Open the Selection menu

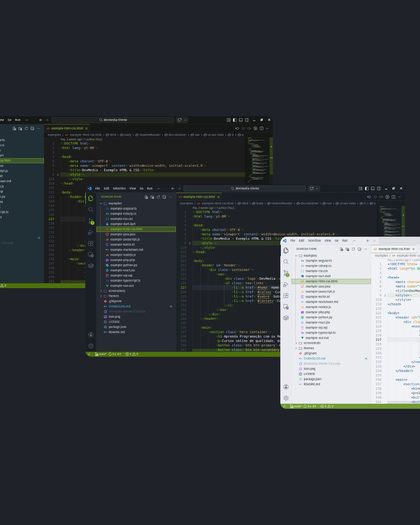tap(119, 188)
